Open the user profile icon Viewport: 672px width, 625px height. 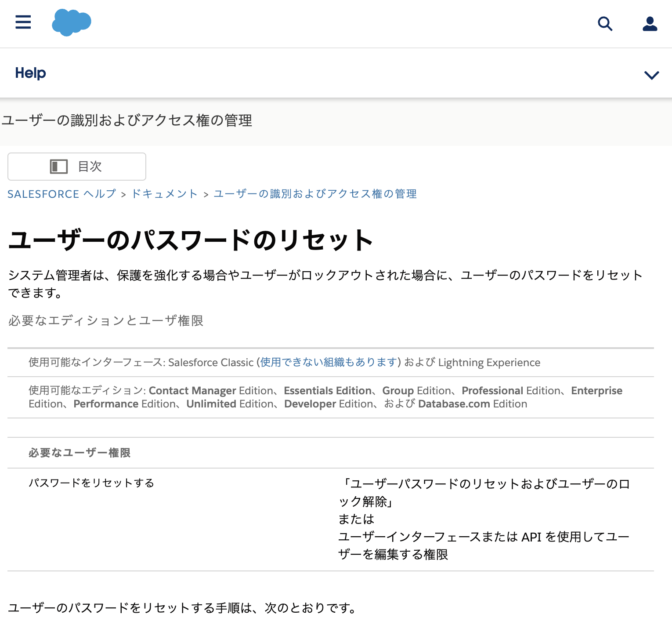650,23
